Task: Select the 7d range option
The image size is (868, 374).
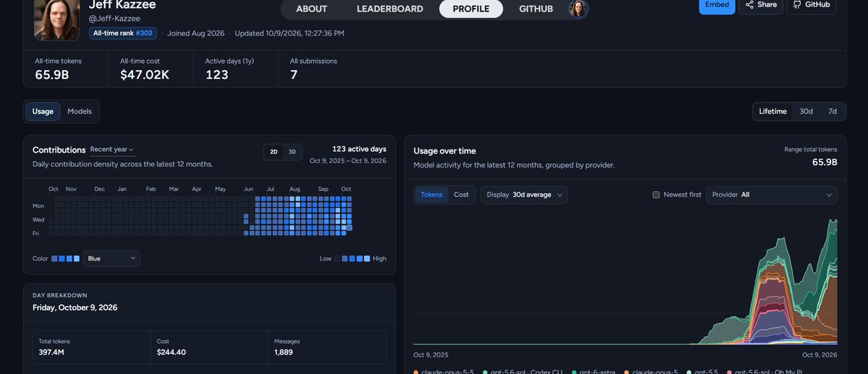Action: 833,111
